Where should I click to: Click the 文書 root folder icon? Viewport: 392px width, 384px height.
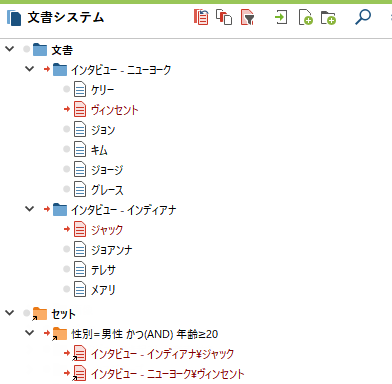40,50
